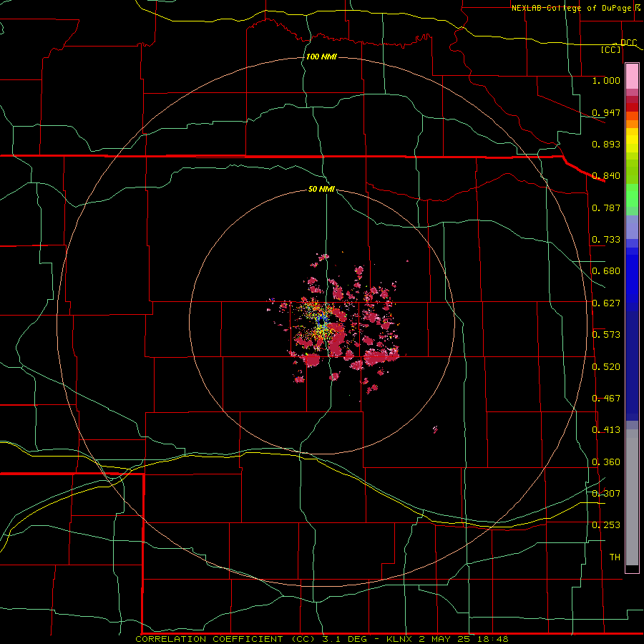Click the 50 NMI range ring label
The image size is (644, 644).
click(321, 190)
